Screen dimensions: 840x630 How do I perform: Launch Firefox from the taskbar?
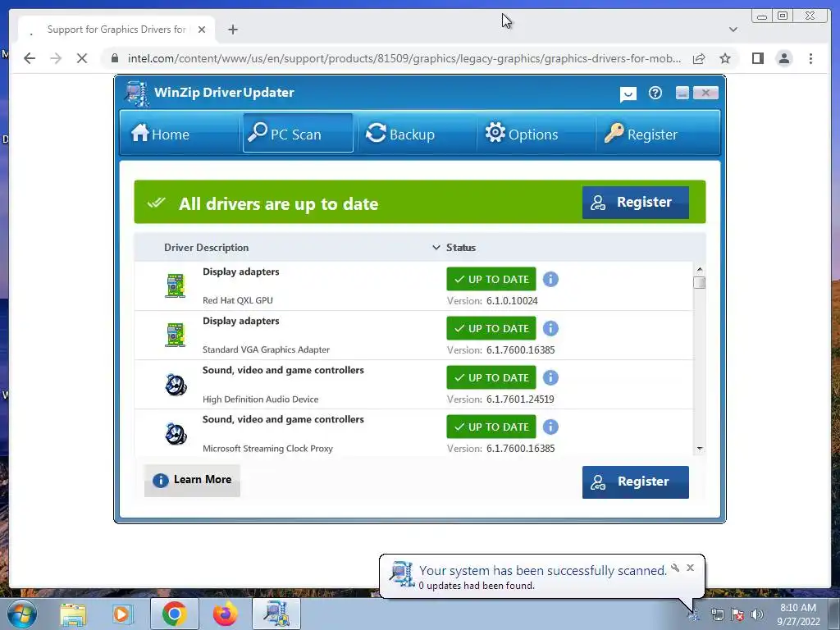tap(225, 614)
